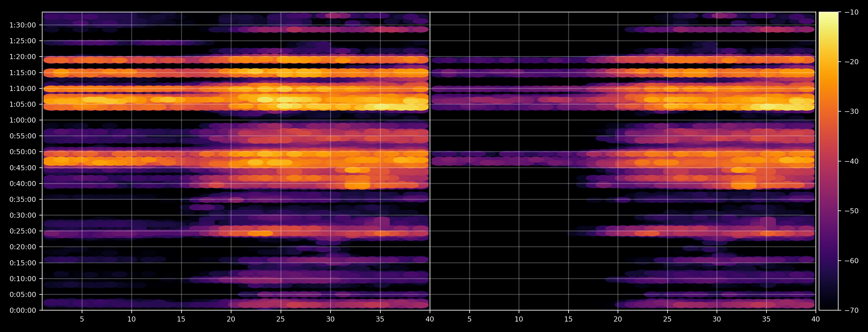Click the y-axis label 0:55:00
The height and width of the screenshot is (332, 868).
pyautogui.click(x=23, y=136)
